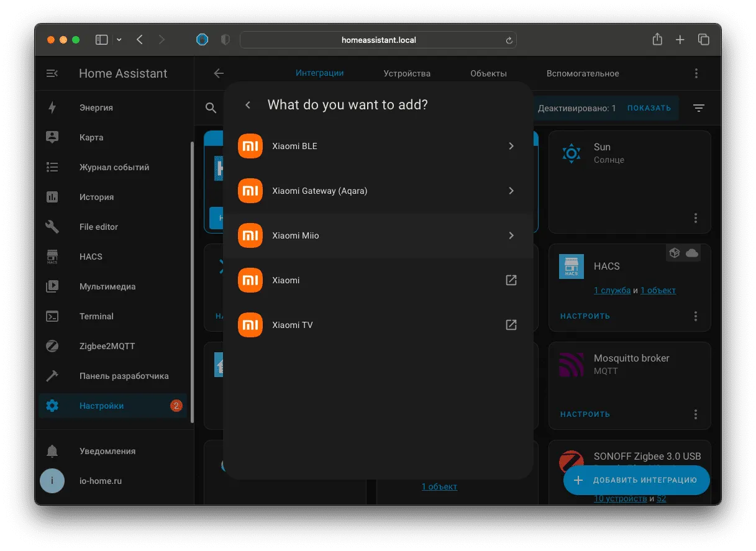Open the HACS 1 объект link
The height and width of the screenshot is (551, 756).
[x=658, y=290]
